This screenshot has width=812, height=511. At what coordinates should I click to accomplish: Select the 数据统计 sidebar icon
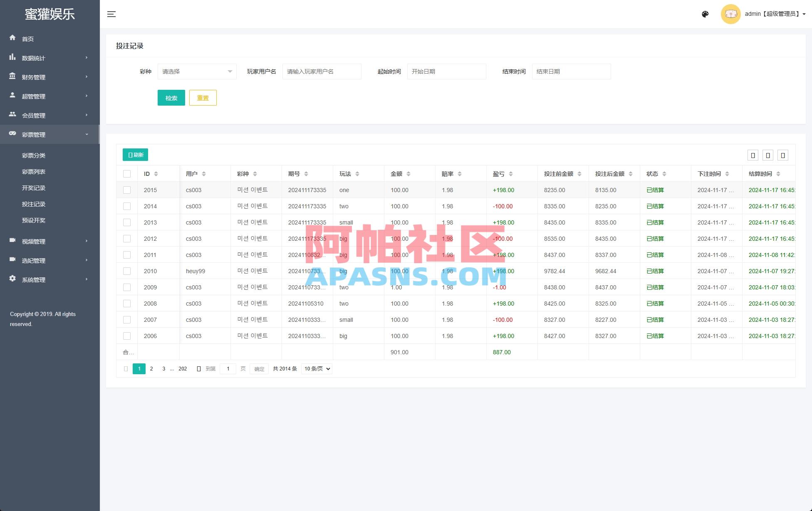(12, 58)
